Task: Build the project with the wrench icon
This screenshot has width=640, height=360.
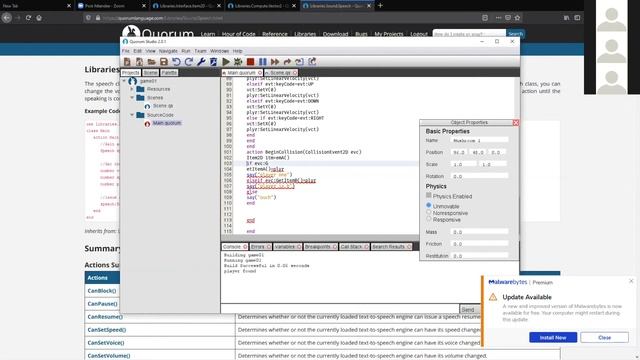Action: 201,62
